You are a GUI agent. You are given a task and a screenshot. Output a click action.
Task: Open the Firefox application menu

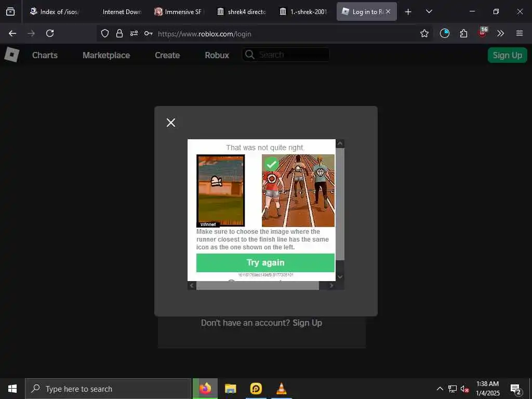(x=520, y=33)
